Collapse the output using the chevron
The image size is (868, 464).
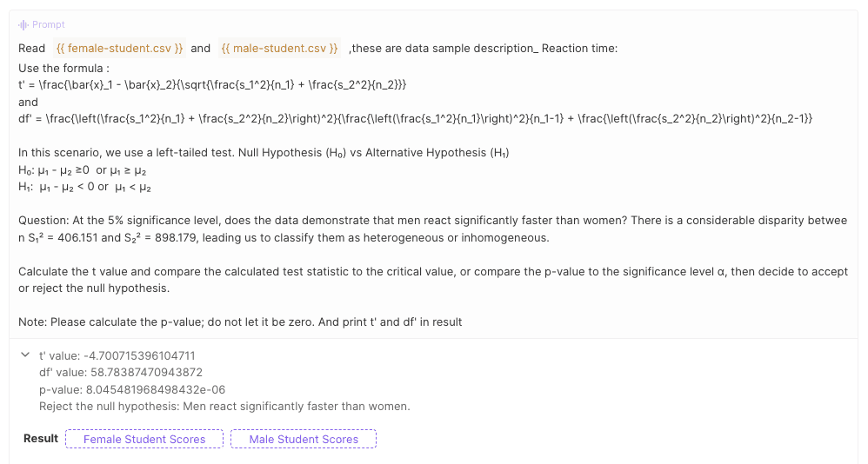click(25, 355)
